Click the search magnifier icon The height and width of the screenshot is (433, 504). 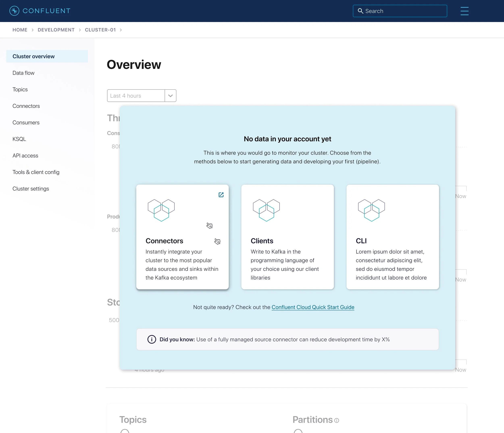pyautogui.click(x=360, y=11)
